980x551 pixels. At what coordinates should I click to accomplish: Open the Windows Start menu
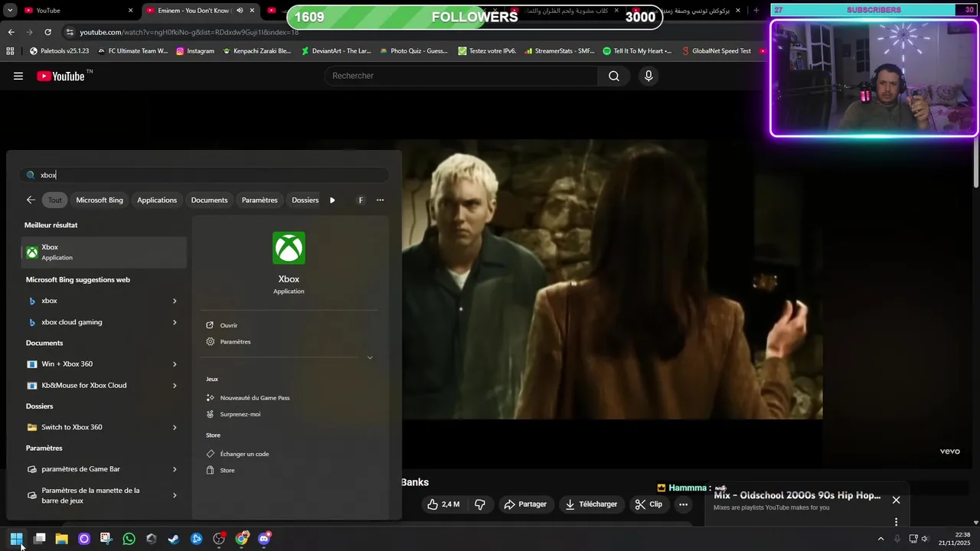(16, 539)
